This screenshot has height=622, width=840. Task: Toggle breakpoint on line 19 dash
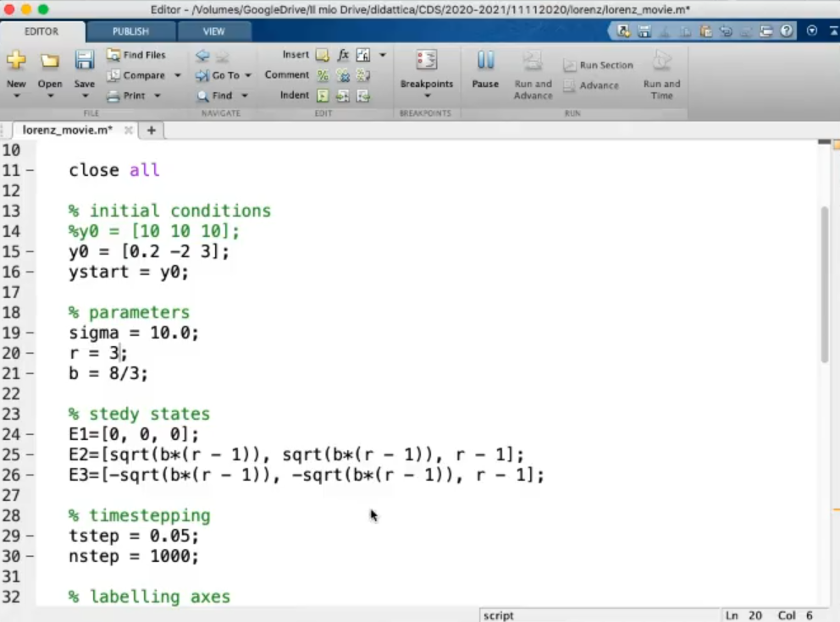tap(30, 333)
